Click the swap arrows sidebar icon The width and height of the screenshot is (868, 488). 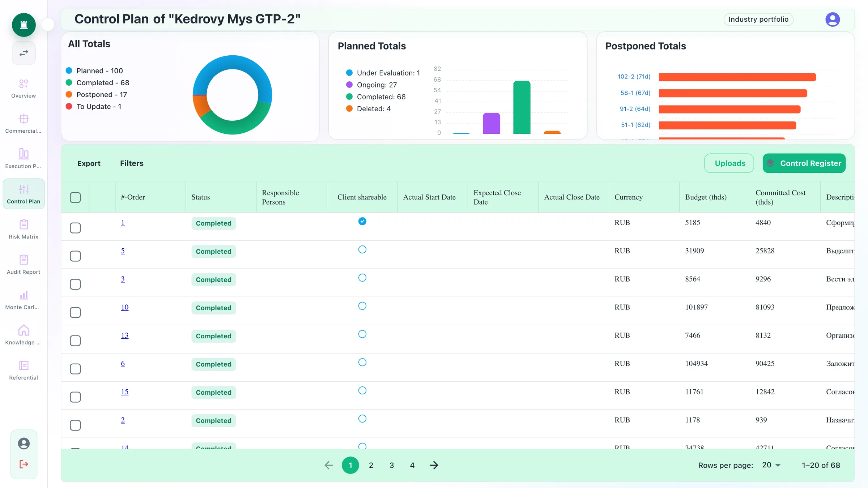[x=24, y=53]
